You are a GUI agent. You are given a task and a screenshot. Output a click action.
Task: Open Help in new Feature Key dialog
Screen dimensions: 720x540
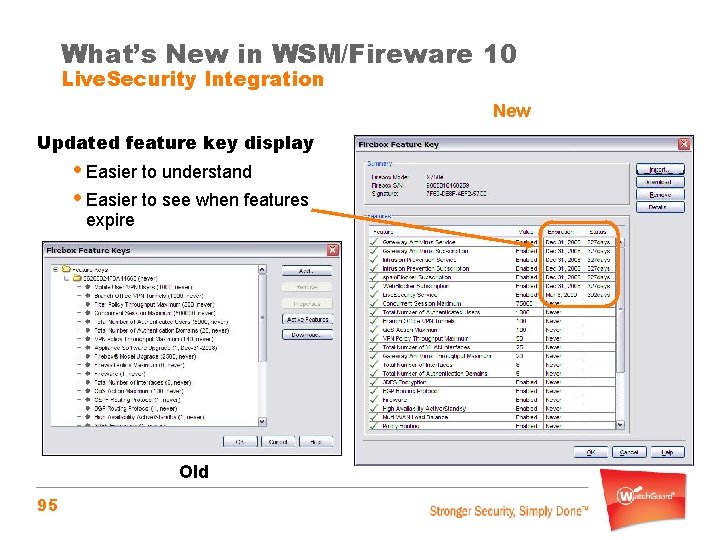point(667,452)
